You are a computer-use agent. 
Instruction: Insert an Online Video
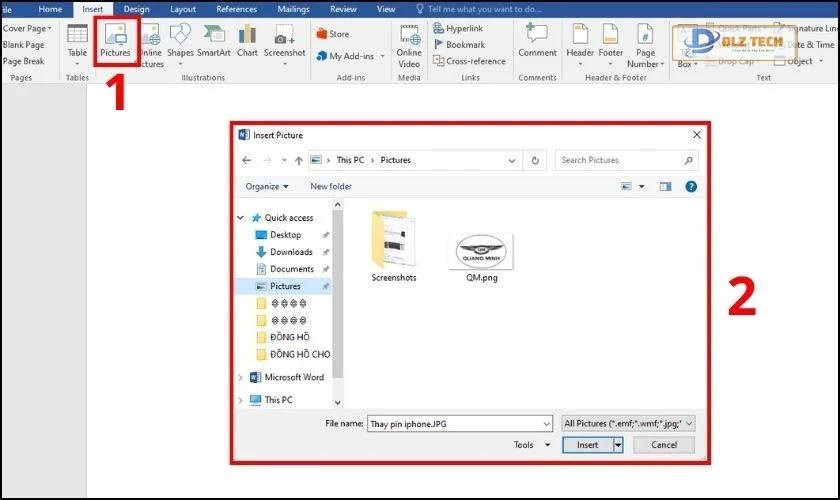pyautogui.click(x=409, y=45)
